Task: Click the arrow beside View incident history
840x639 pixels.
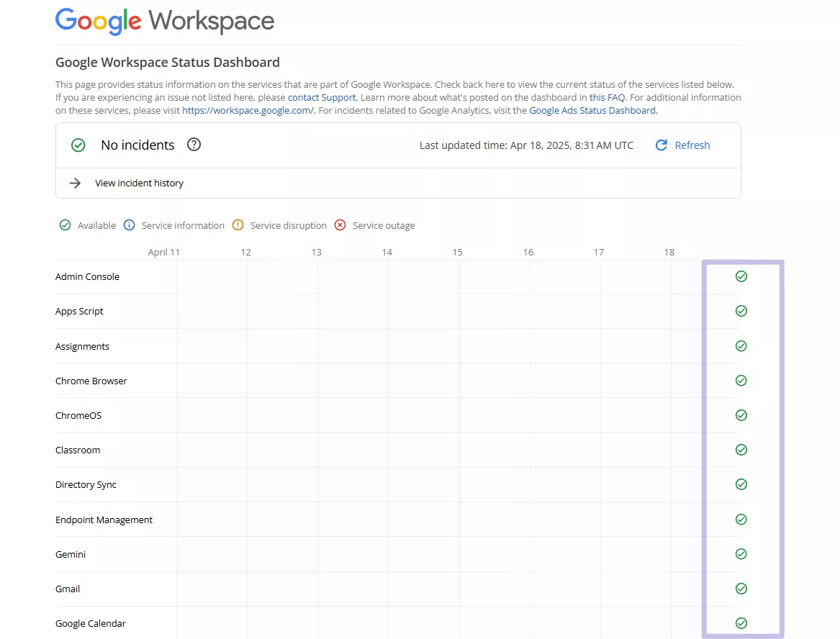Action: click(x=75, y=183)
